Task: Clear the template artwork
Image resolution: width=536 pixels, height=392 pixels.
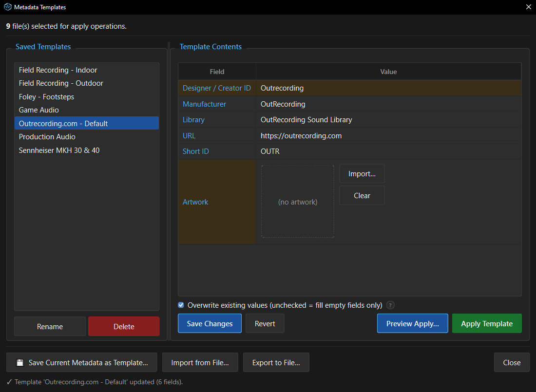Action: 362,195
